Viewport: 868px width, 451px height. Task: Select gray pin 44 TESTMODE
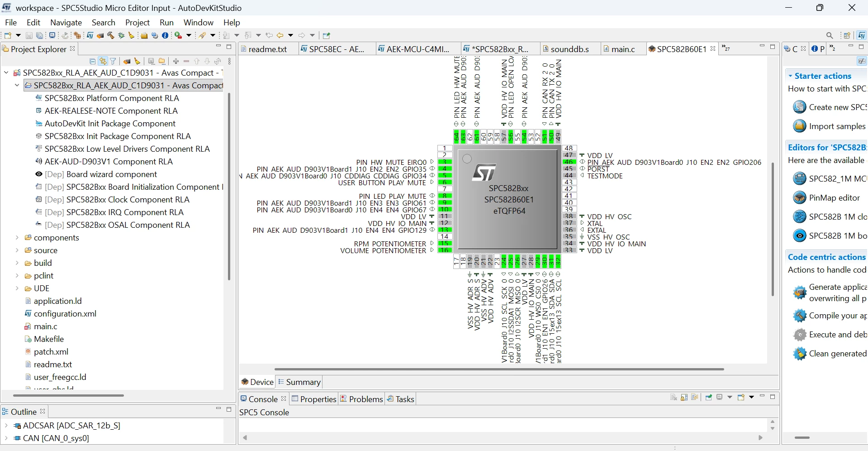(x=569, y=176)
